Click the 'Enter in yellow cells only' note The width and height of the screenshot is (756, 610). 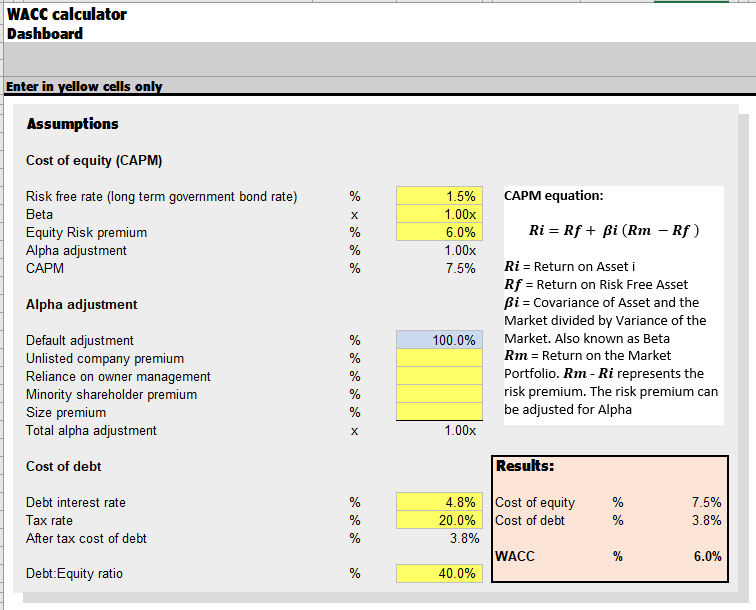tap(84, 86)
